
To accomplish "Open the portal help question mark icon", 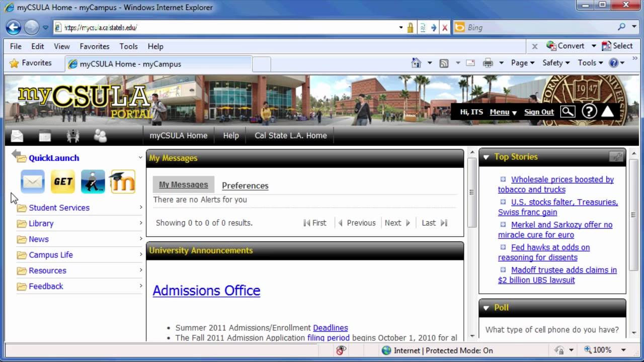I will tap(589, 112).
